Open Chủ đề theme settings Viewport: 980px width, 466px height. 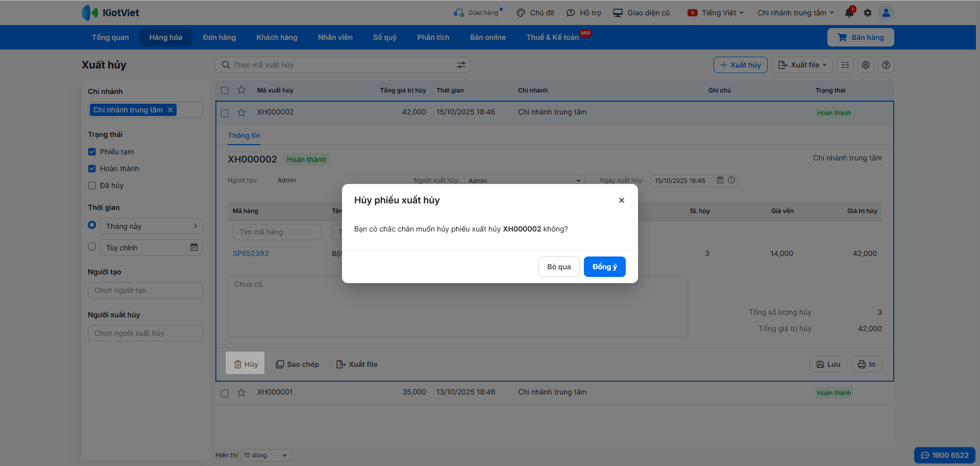pos(535,13)
